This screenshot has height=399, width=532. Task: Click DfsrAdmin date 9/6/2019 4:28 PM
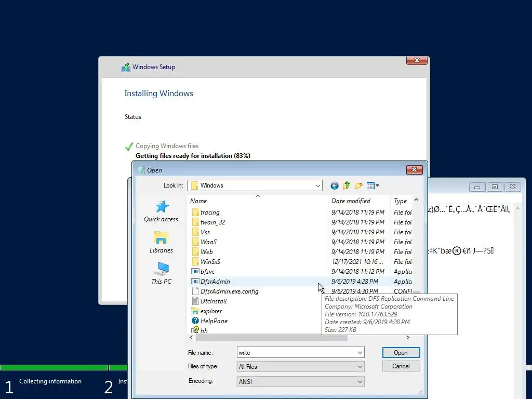click(x=354, y=281)
